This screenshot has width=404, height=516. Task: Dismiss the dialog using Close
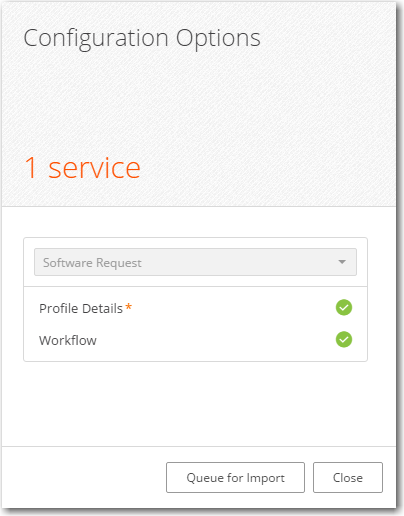click(x=348, y=477)
